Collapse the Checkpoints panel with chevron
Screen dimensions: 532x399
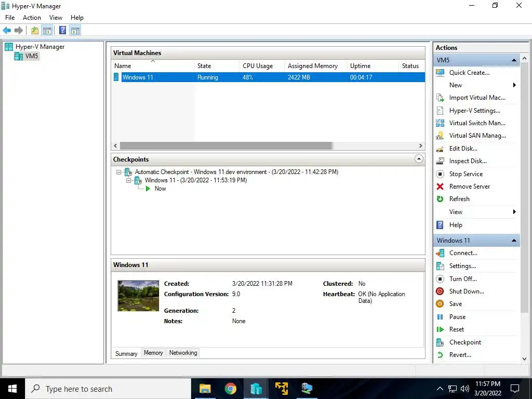pyautogui.click(x=419, y=159)
